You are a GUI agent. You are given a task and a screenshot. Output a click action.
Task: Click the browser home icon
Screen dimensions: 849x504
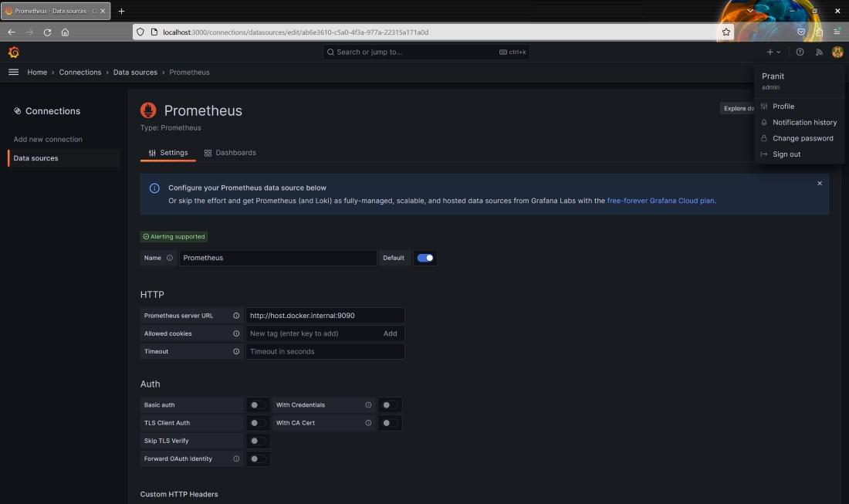point(65,32)
